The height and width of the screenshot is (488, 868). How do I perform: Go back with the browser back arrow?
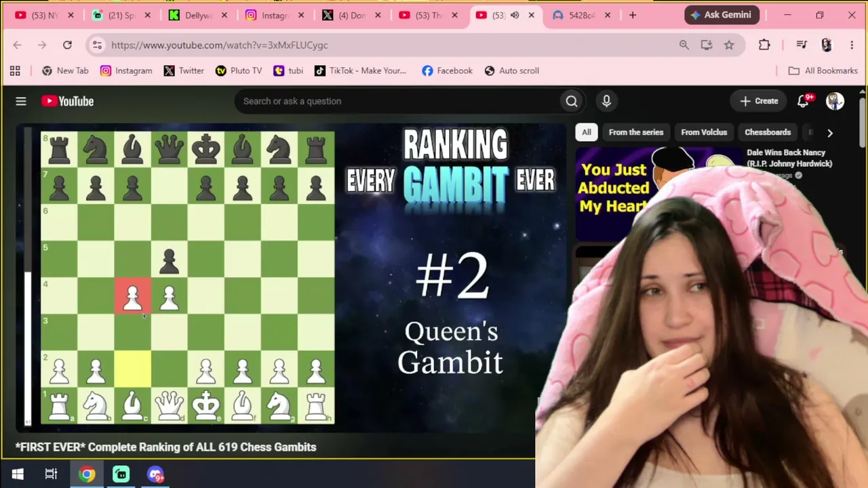click(17, 45)
